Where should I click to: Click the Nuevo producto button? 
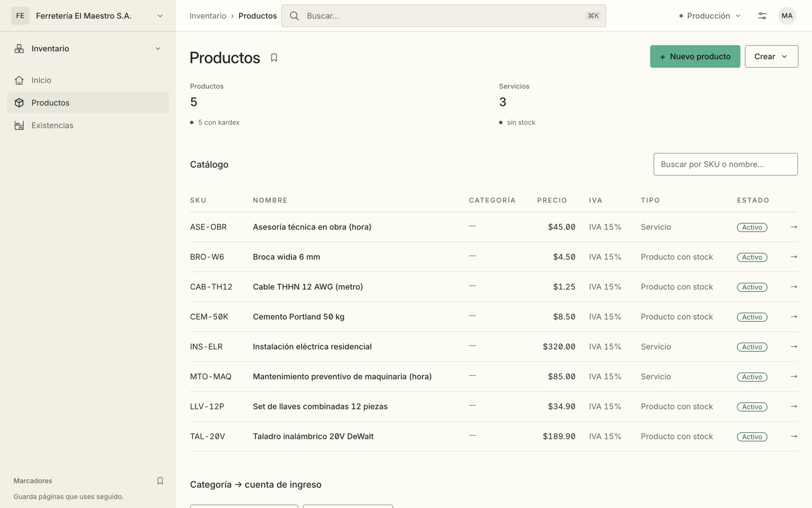[x=695, y=56]
